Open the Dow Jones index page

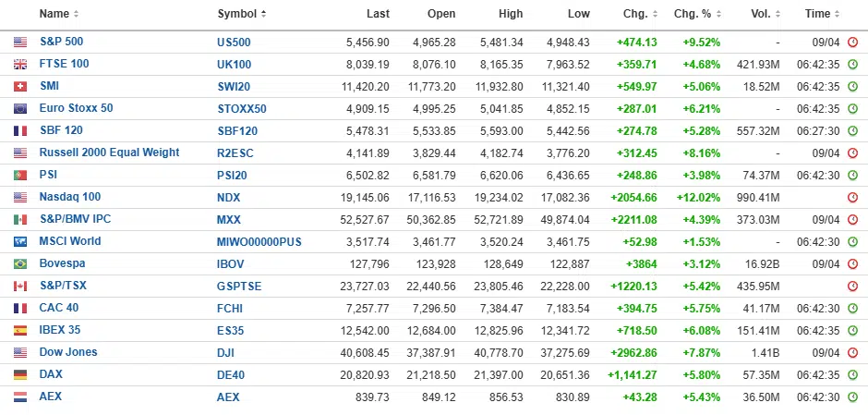[x=67, y=352]
